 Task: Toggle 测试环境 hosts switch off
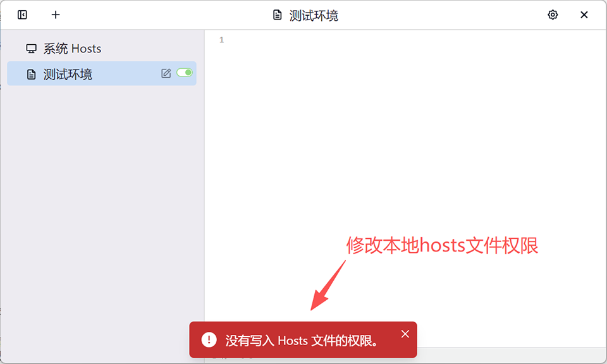(x=184, y=73)
